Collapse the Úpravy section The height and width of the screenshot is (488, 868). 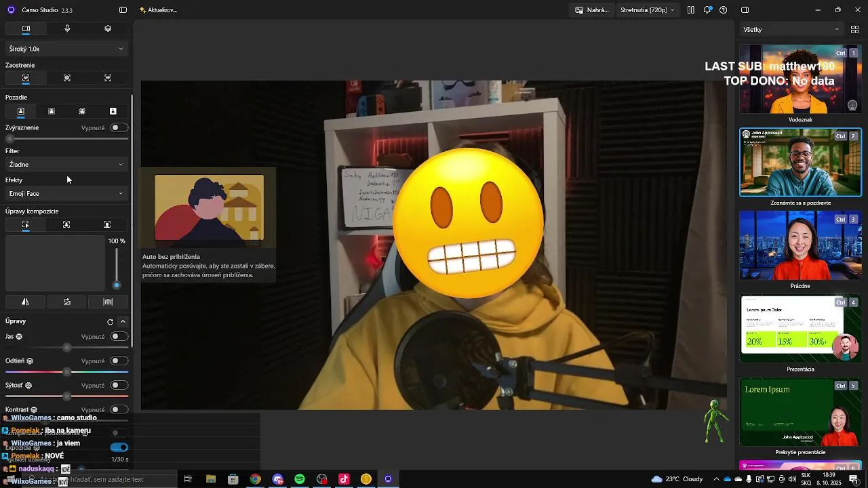(x=123, y=321)
